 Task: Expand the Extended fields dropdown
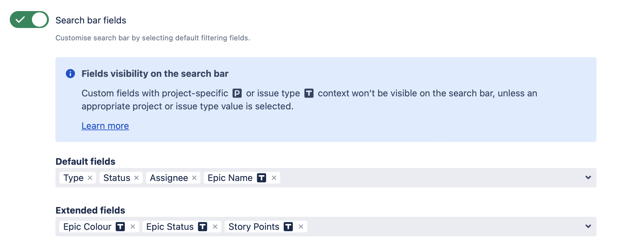tap(588, 227)
